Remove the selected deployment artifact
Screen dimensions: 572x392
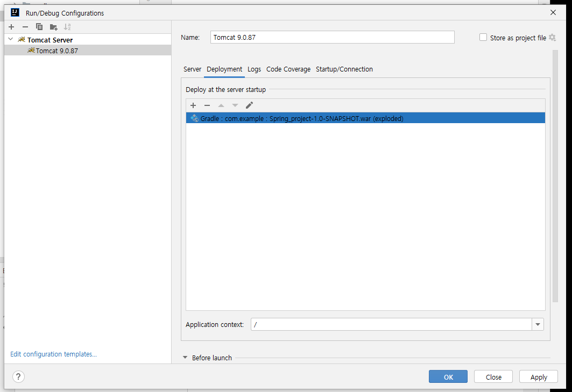click(207, 105)
